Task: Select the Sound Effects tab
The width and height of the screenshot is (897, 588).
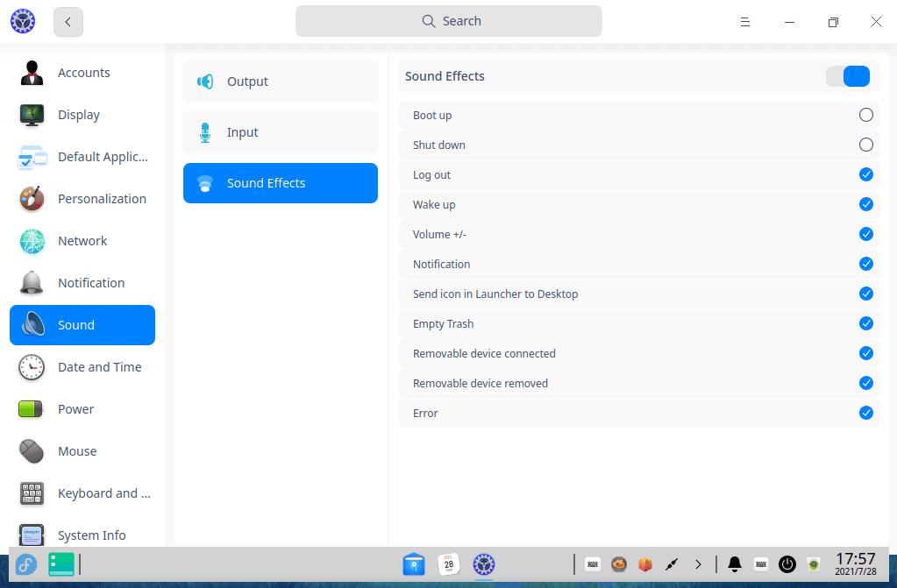Action: (x=281, y=183)
